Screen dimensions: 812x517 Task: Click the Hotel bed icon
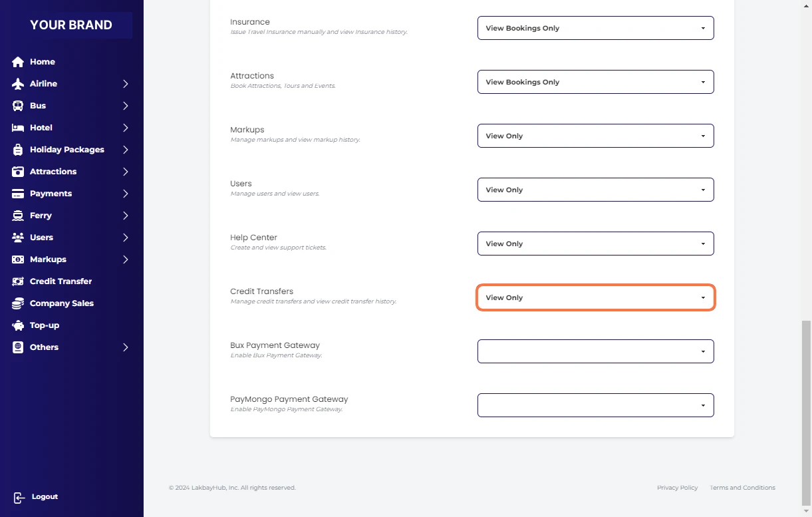pos(18,128)
